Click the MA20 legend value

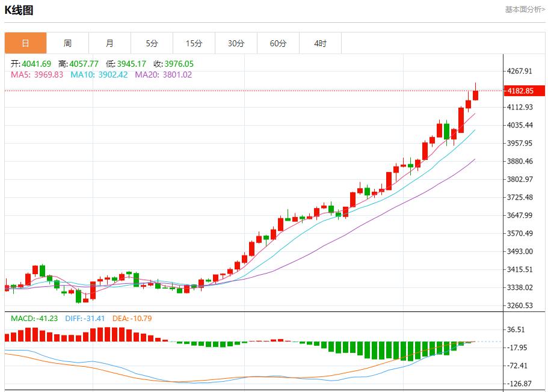(177, 75)
